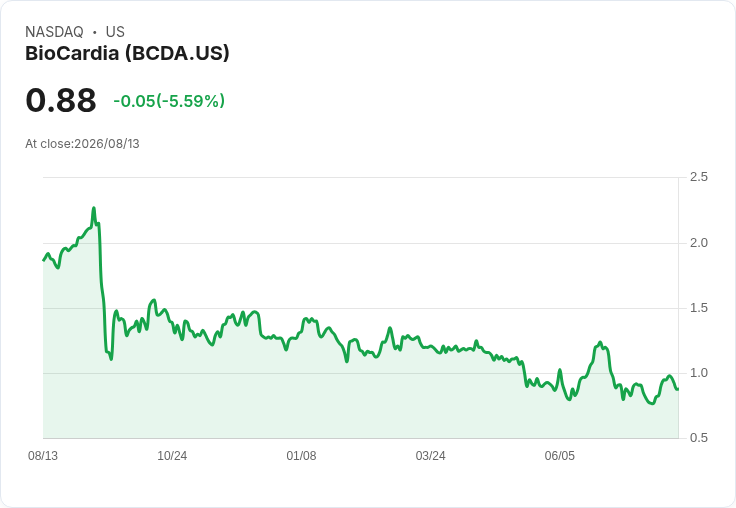Click the 1.0 price axis label
736x508 pixels.
click(698, 373)
